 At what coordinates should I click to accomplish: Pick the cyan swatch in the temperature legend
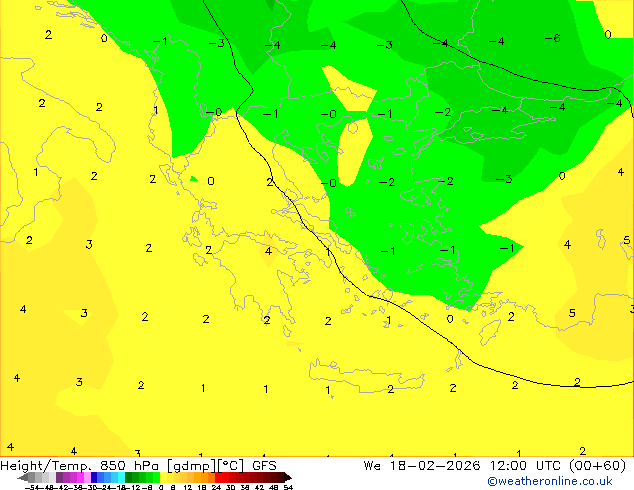point(121,477)
